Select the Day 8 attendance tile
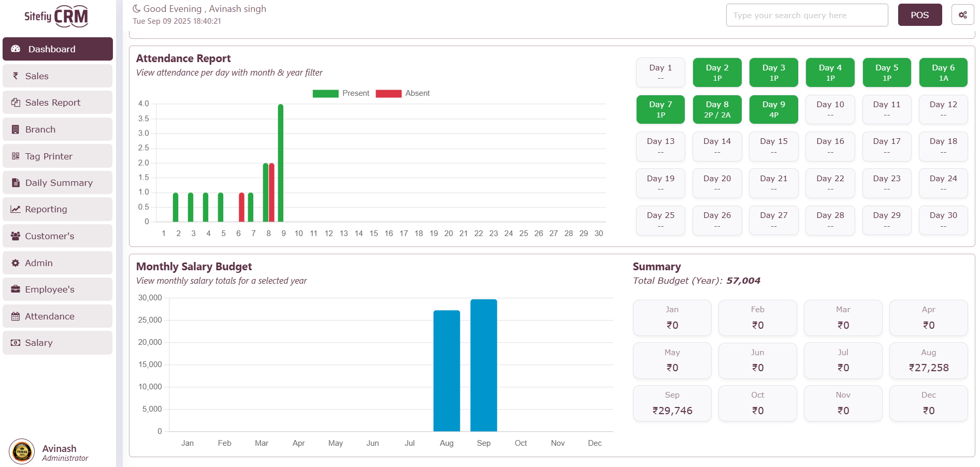 pyautogui.click(x=717, y=109)
